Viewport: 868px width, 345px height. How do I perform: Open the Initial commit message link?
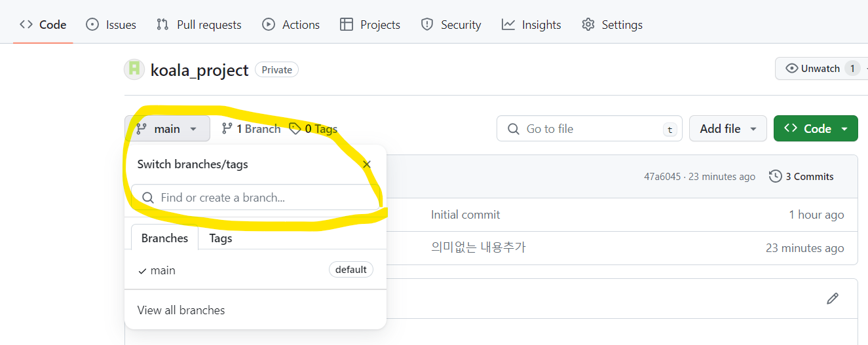point(465,215)
